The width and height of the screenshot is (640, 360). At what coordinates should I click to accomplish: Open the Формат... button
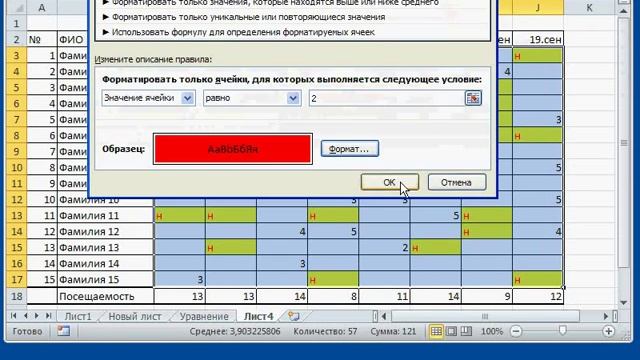pos(349,149)
